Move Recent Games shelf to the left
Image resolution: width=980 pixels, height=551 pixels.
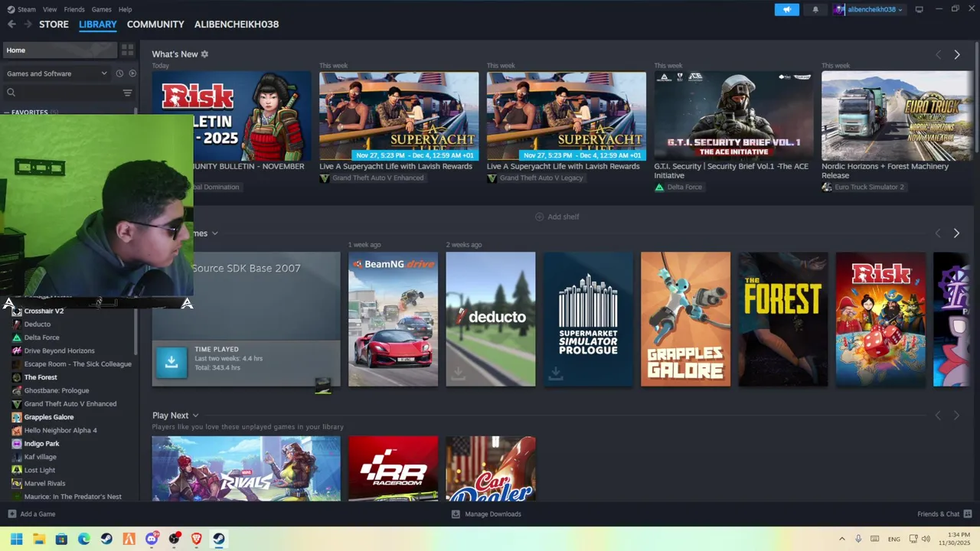click(x=938, y=233)
